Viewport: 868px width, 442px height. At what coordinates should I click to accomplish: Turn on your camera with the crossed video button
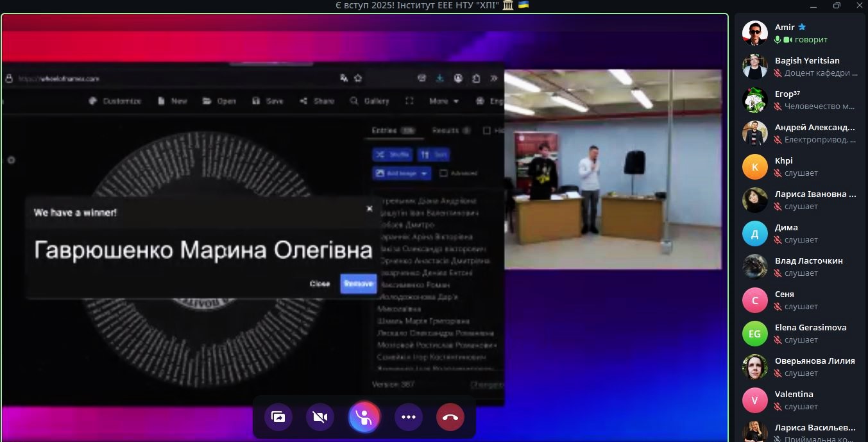tap(320, 417)
